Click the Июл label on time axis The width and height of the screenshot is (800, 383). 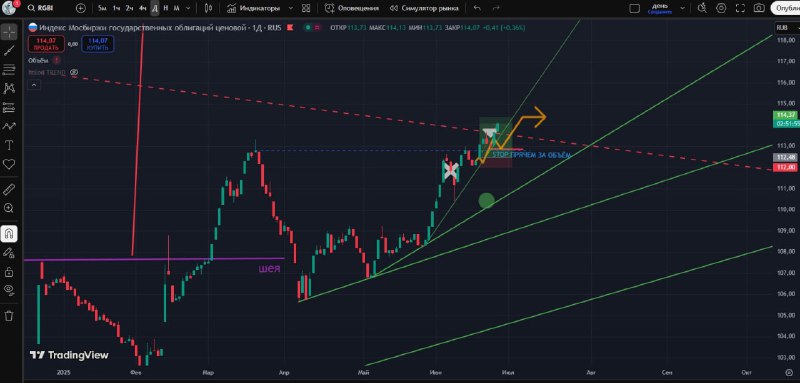(507, 372)
